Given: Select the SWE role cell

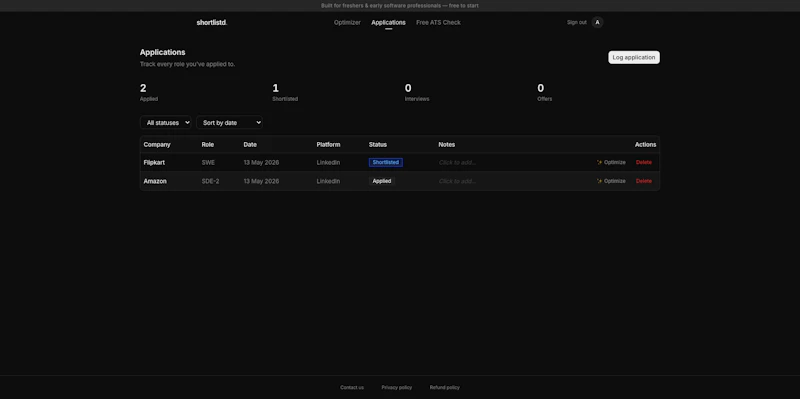Looking at the screenshot, I should point(208,162).
